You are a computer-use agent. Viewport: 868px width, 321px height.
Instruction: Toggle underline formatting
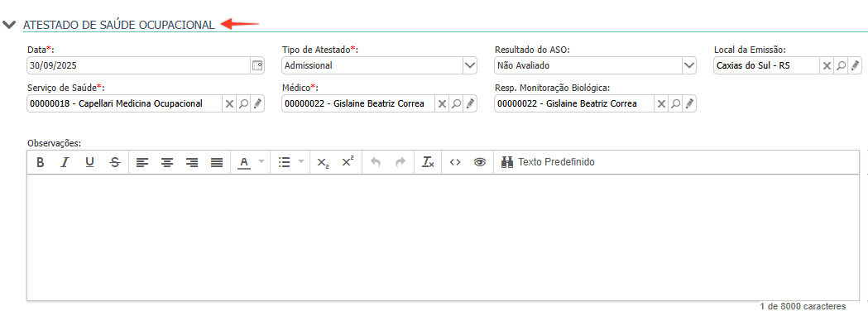point(89,162)
